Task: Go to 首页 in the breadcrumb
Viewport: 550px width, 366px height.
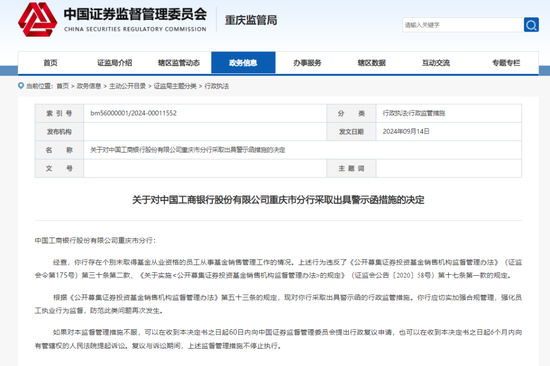Action: (x=63, y=86)
